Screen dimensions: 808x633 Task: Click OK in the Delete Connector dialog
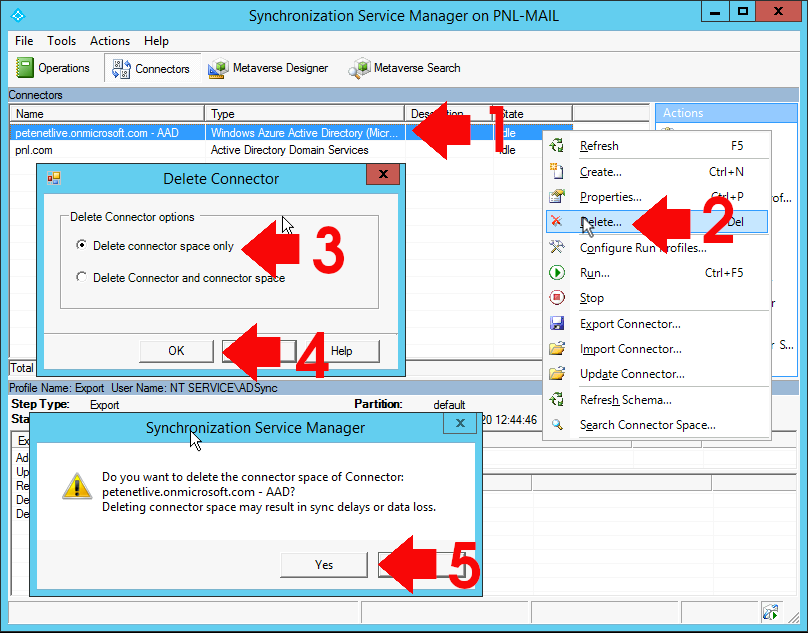[x=176, y=351]
